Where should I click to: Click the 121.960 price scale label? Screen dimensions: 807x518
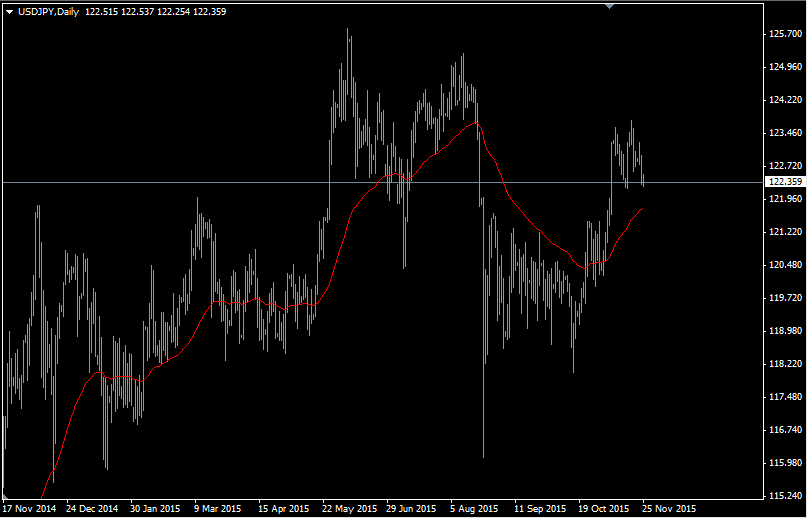pos(784,199)
